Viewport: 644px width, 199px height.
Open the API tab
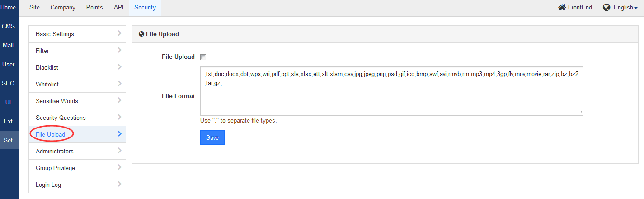point(118,8)
